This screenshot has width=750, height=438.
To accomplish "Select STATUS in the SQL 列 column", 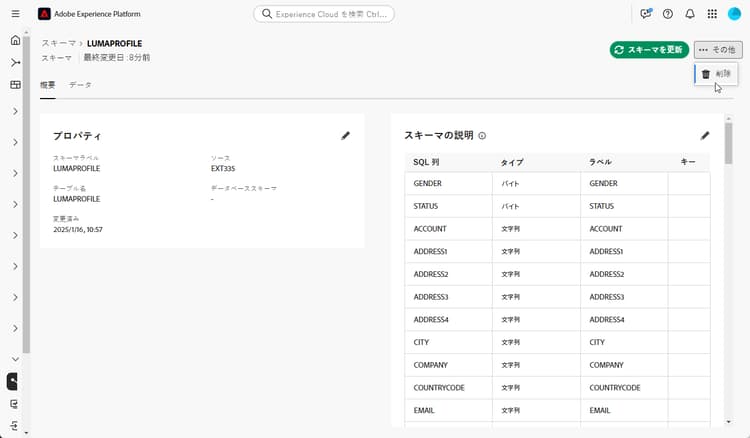I will pyautogui.click(x=426, y=206).
